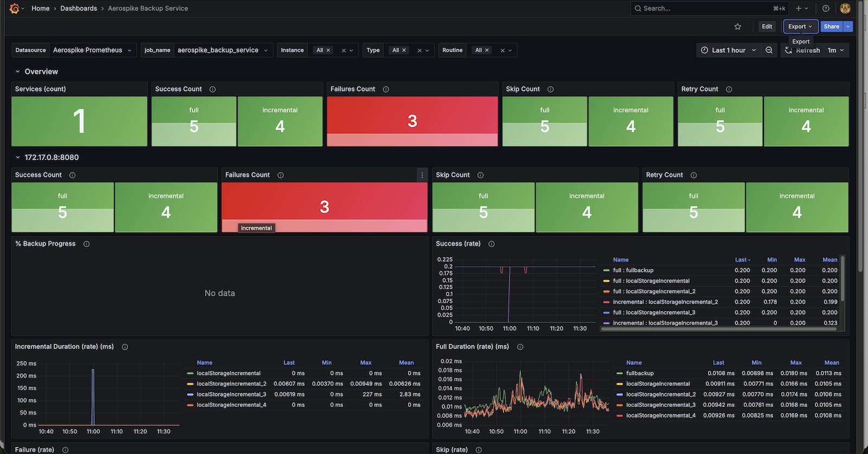This screenshot has height=454, width=868.
Task: Sort Success rate legend by Mean
Action: (830, 260)
